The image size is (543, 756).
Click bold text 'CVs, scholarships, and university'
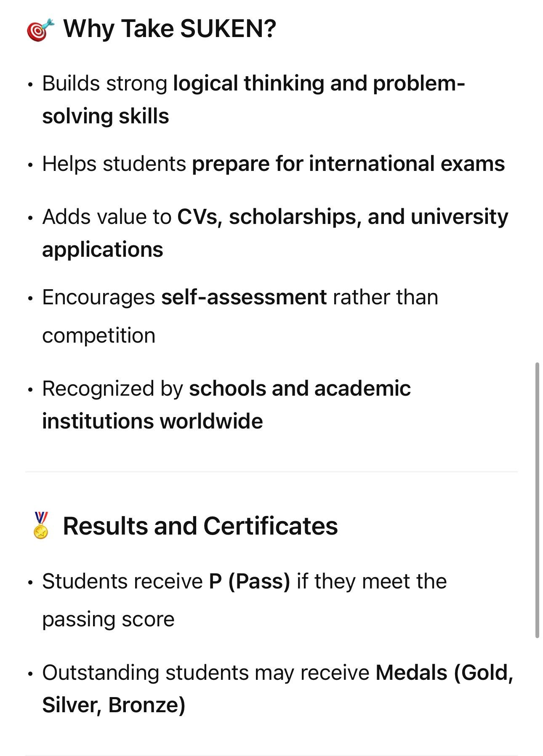coord(343,217)
